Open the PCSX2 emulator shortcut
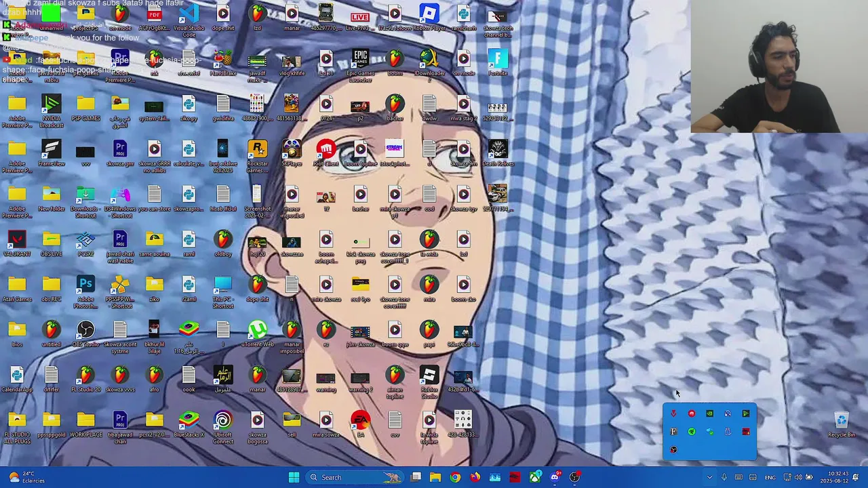 pyautogui.click(x=85, y=244)
